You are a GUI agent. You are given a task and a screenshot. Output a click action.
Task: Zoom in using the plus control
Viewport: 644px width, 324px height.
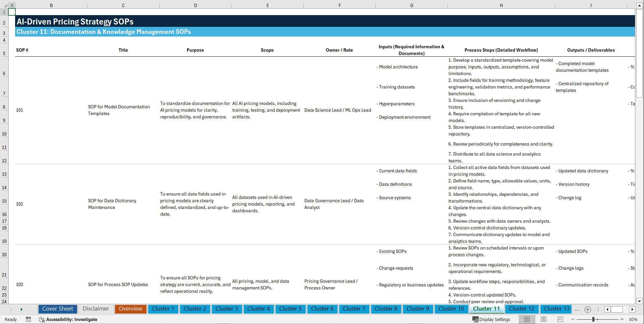pyautogui.click(x=622, y=319)
